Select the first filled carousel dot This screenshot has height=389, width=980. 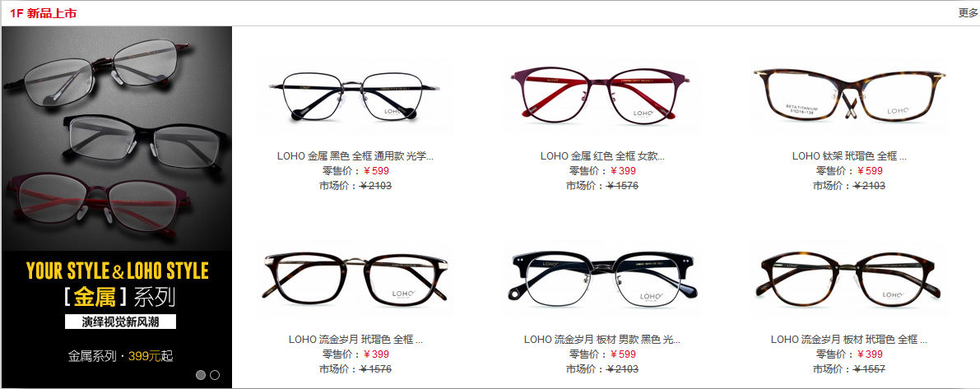(201, 375)
